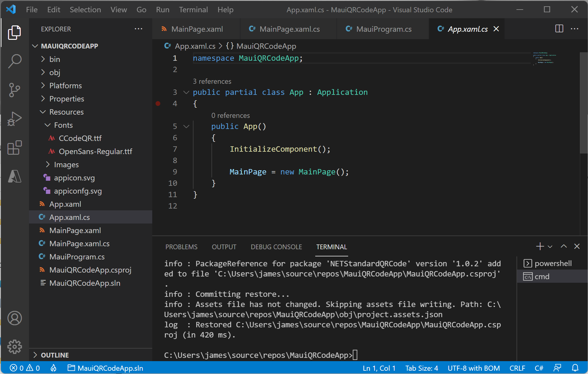Open the Search view
Screen dimensions: 588x374
click(14, 61)
